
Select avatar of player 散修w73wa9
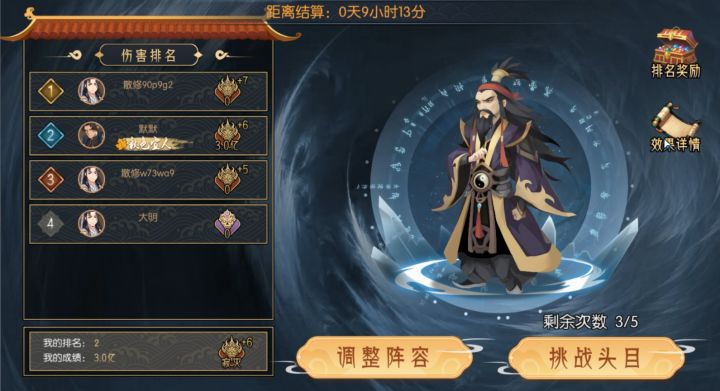click(91, 179)
